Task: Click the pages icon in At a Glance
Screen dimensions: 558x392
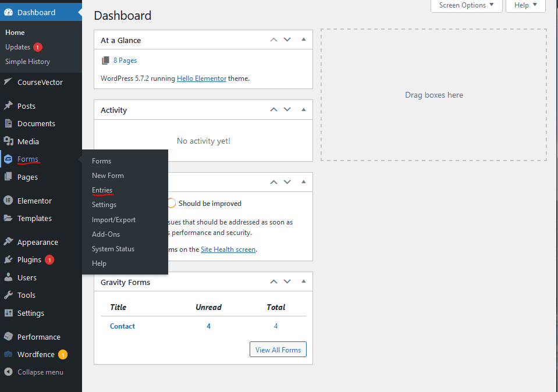Action: (105, 60)
